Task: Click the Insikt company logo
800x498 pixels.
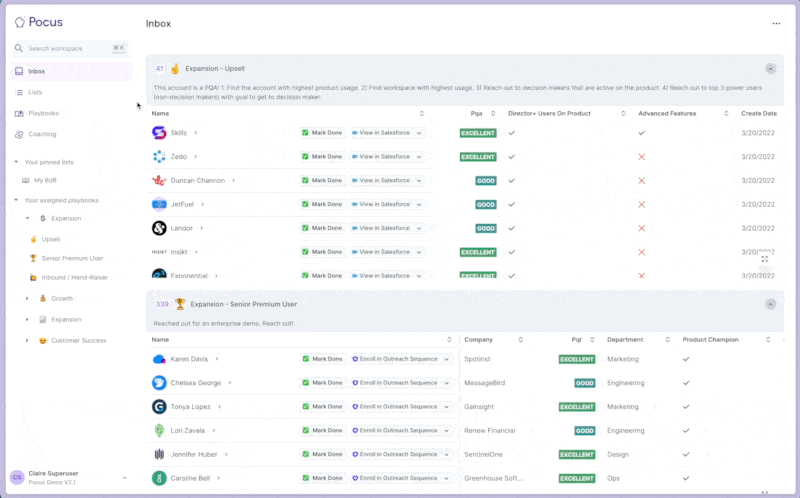Action: click(x=159, y=252)
